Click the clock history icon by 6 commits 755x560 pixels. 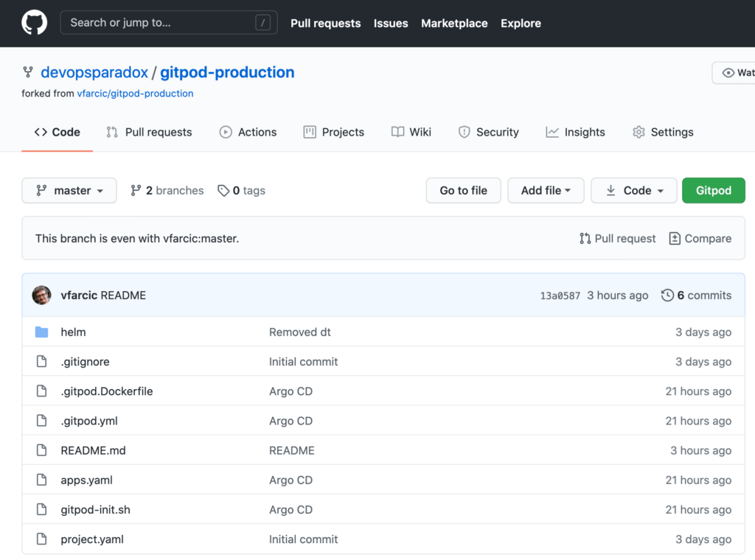(667, 295)
